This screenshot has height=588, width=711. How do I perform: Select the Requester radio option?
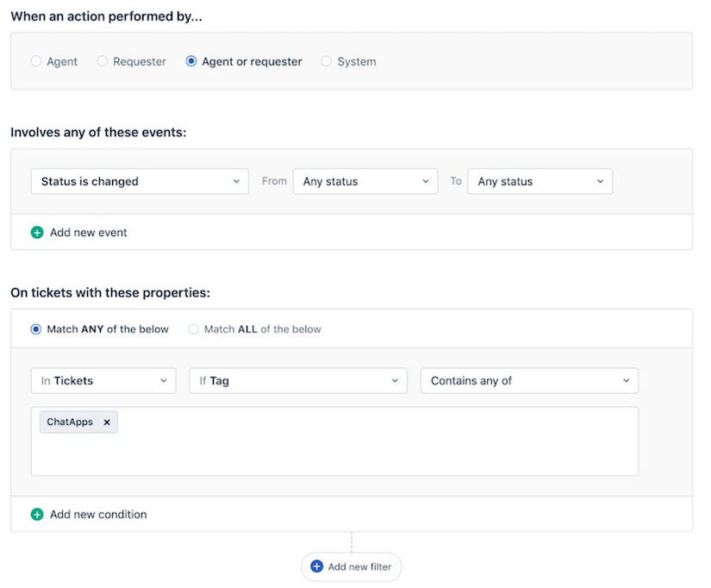tap(103, 62)
